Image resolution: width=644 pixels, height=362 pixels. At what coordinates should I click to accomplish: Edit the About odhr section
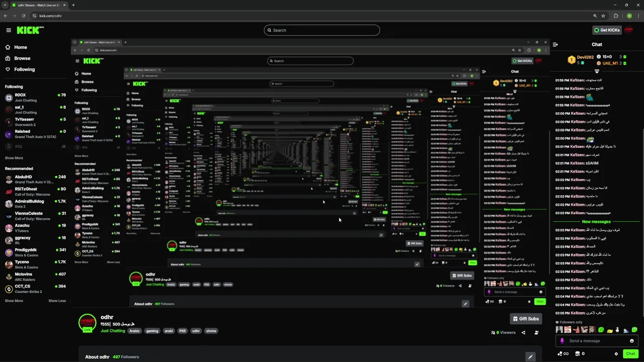[530, 356]
